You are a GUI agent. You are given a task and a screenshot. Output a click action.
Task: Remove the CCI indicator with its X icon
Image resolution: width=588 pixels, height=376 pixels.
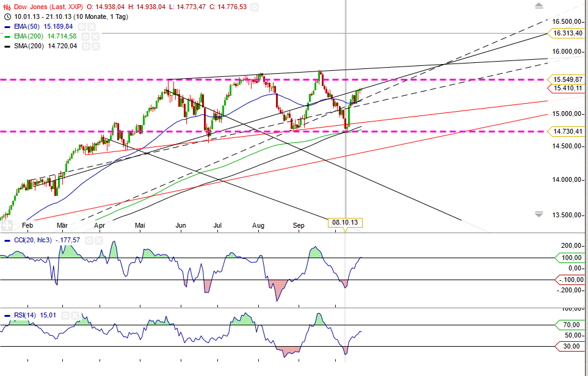(98, 240)
